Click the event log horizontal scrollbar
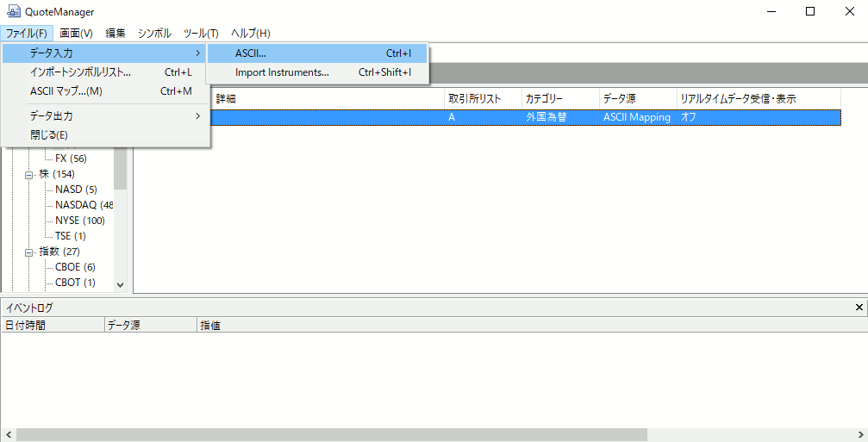This screenshot has height=442, width=868. point(431,435)
